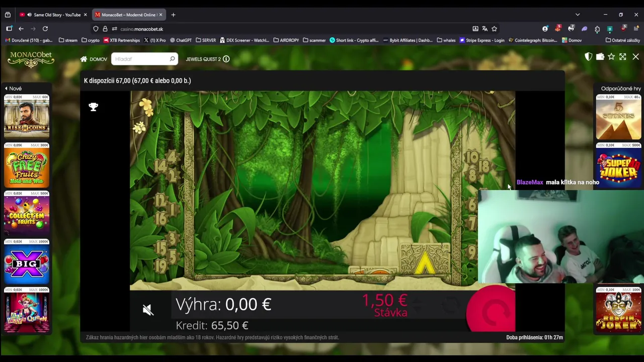The width and height of the screenshot is (644, 362).
Task: Open the SERVER bookmarks folder
Action: click(x=206, y=40)
